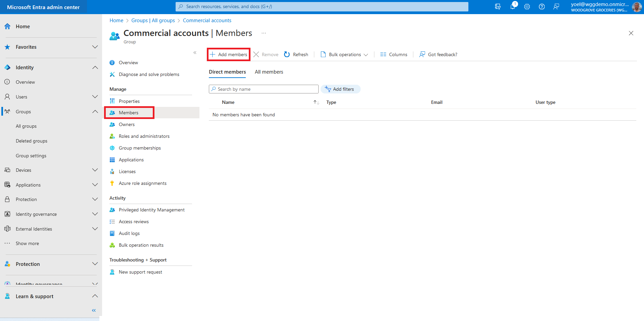Expand the Devices section
The width and height of the screenshot is (644, 321).
[95, 170]
